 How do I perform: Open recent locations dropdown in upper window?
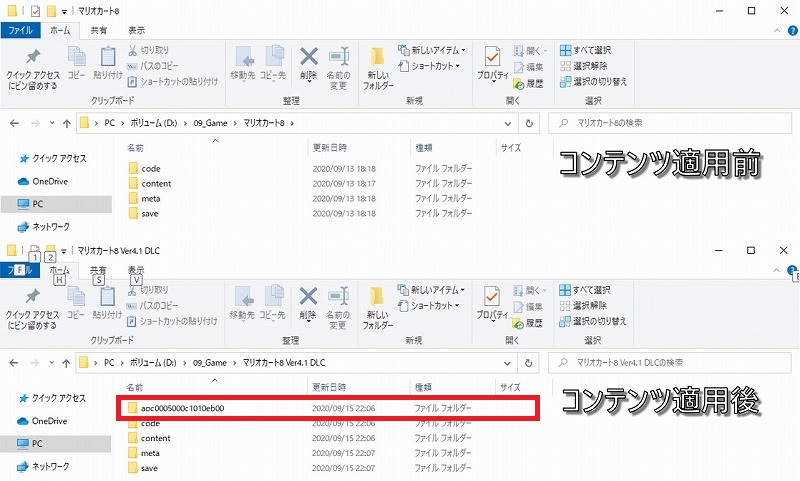point(52,123)
